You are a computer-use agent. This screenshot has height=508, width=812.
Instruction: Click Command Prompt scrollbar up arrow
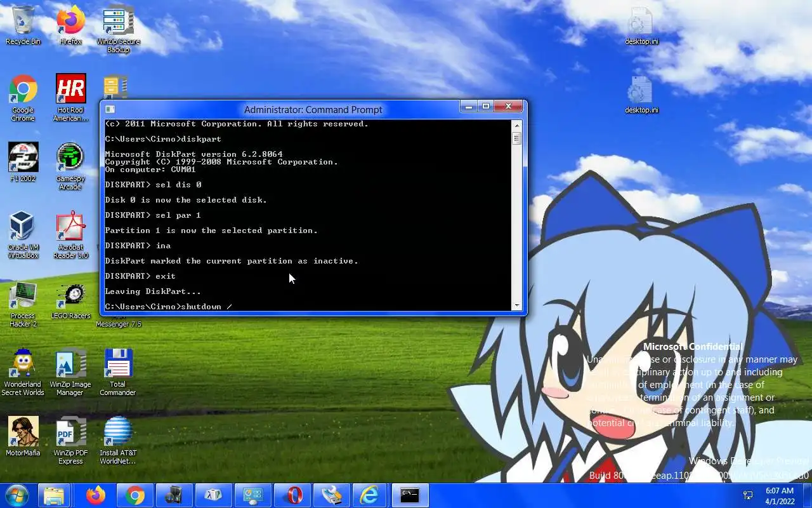[x=517, y=125]
